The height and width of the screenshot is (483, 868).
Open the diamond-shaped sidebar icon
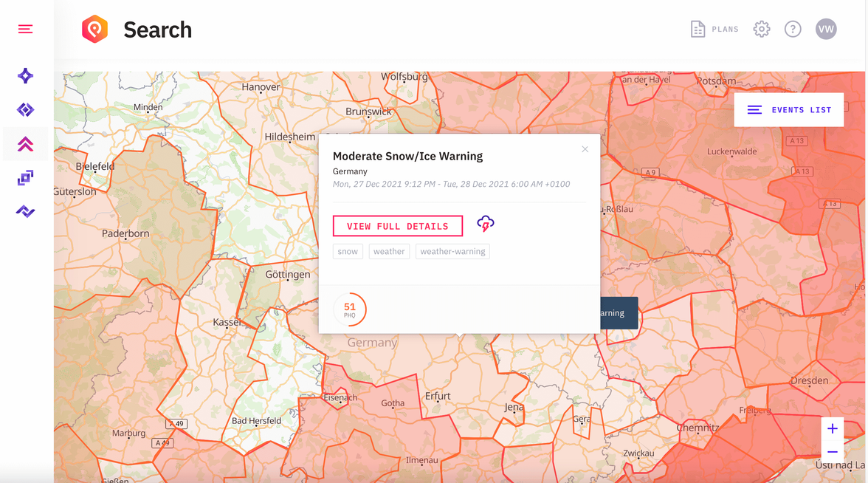pos(25,109)
